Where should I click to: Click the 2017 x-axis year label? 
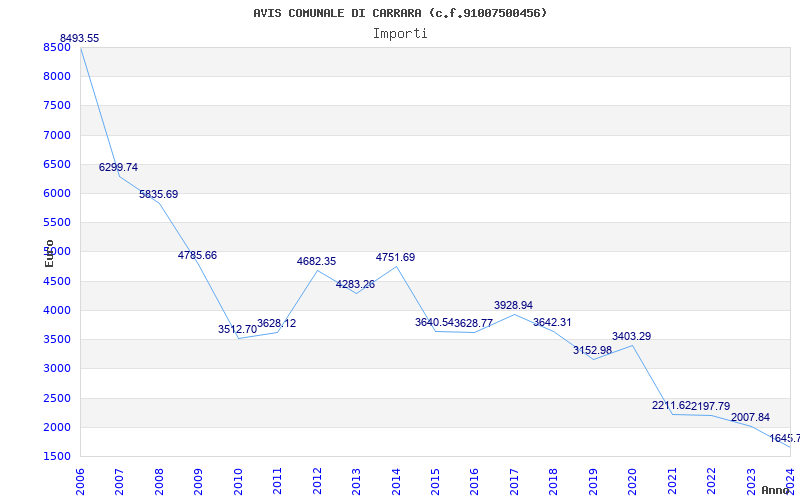(x=514, y=481)
